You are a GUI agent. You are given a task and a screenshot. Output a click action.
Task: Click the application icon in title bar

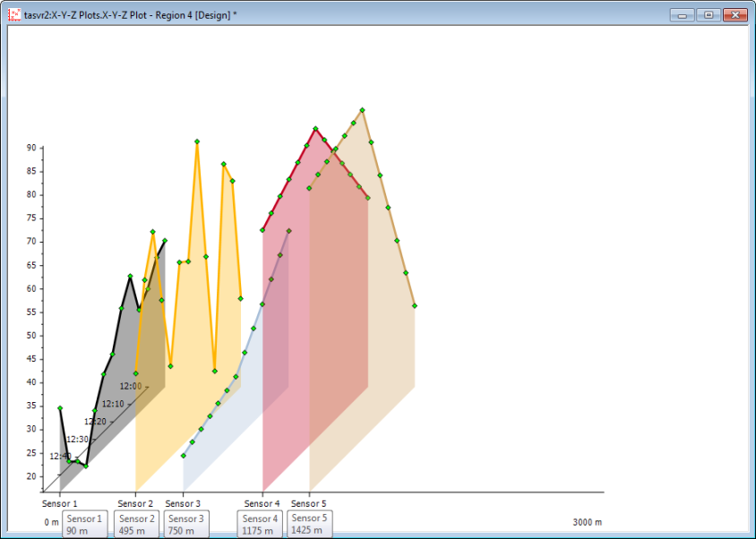(14, 14)
